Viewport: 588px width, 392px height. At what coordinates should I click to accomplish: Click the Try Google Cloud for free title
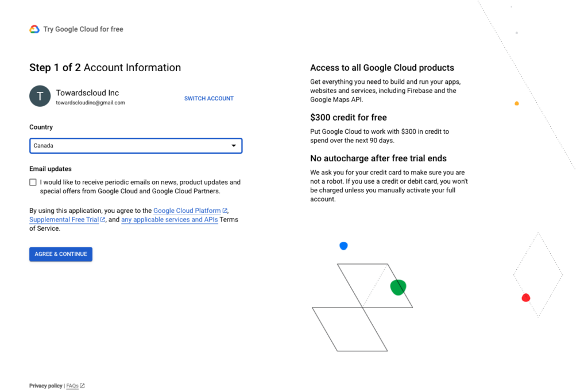[83, 29]
